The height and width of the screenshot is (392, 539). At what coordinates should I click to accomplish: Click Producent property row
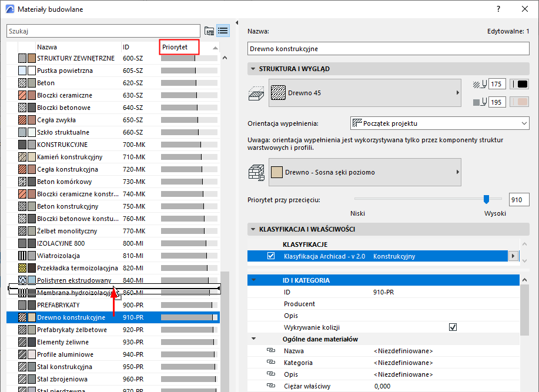[x=383, y=304]
